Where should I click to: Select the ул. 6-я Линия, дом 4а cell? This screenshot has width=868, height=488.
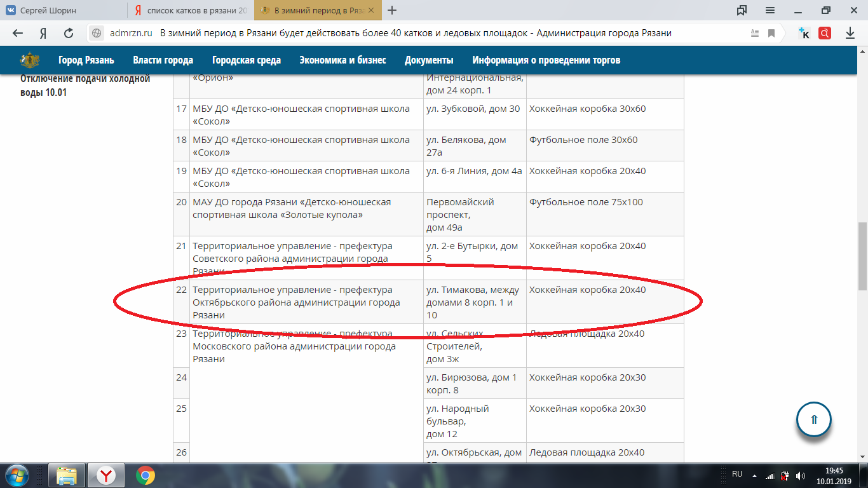coord(475,177)
